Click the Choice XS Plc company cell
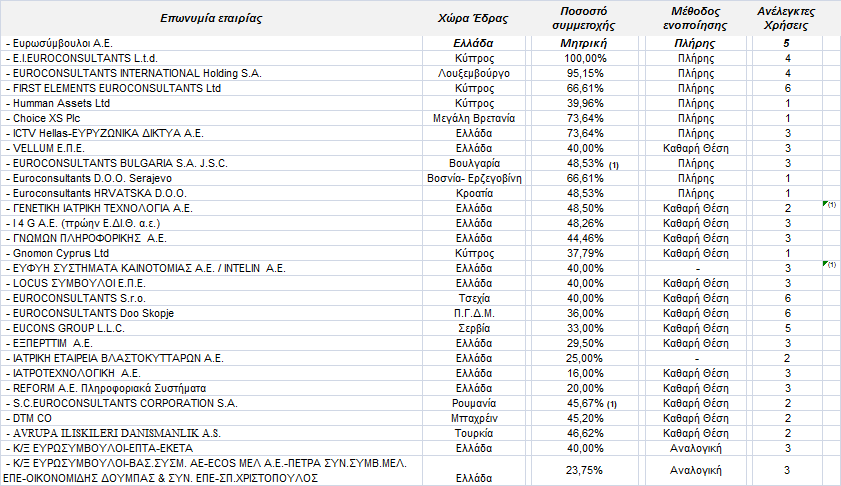 coord(211,119)
